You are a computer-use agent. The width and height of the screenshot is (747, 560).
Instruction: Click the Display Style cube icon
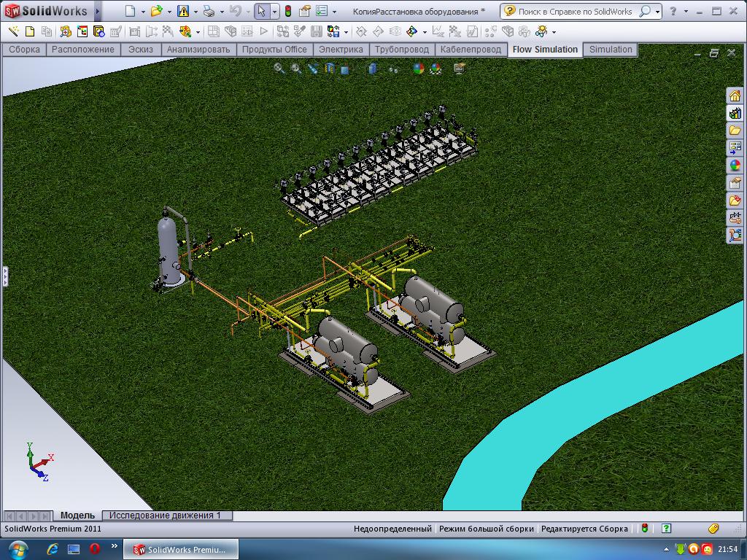pyautogui.click(x=373, y=69)
